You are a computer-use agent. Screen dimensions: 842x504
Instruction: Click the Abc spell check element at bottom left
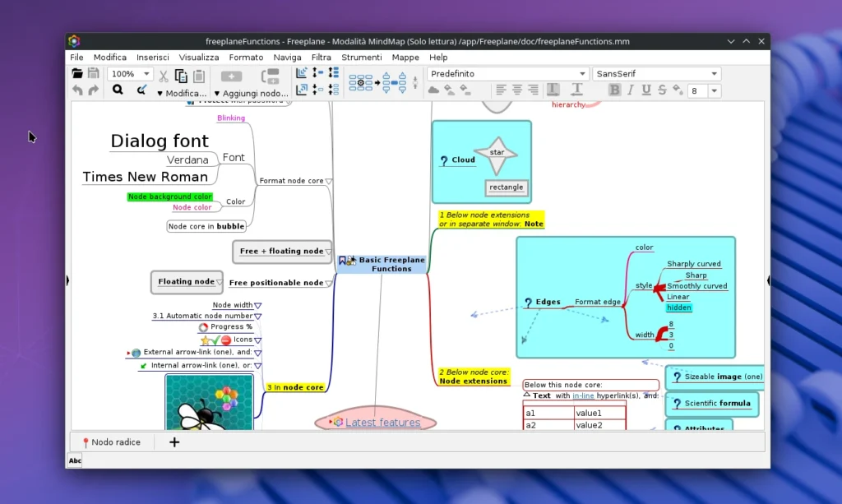[75, 460]
